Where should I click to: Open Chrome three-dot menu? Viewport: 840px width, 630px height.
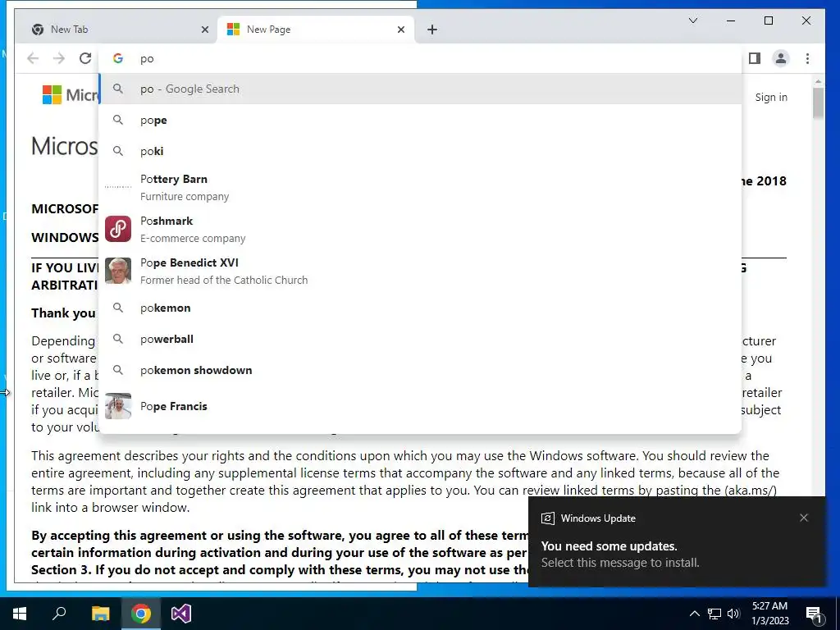click(807, 58)
